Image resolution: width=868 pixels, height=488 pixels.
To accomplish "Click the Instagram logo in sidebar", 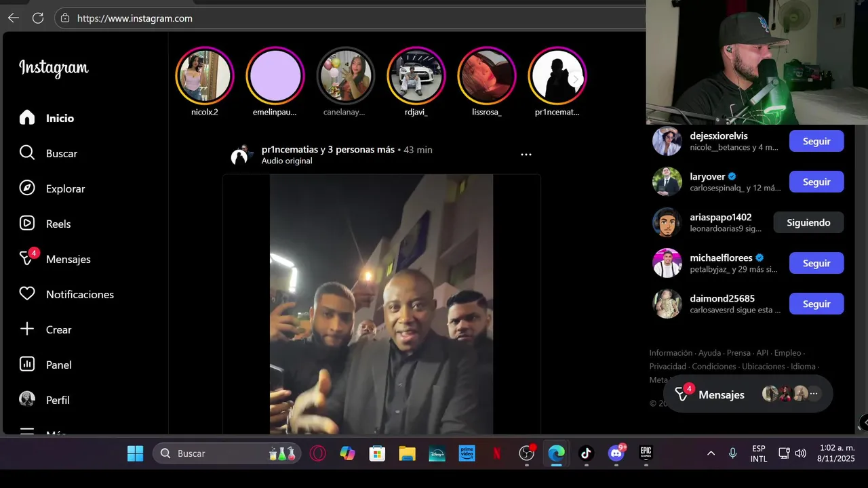I will [x=54, y=68].
